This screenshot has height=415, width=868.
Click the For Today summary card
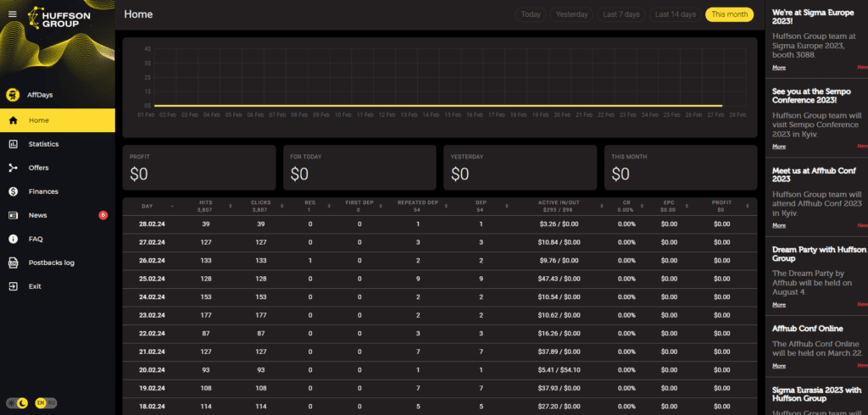[x=359, y=168]
